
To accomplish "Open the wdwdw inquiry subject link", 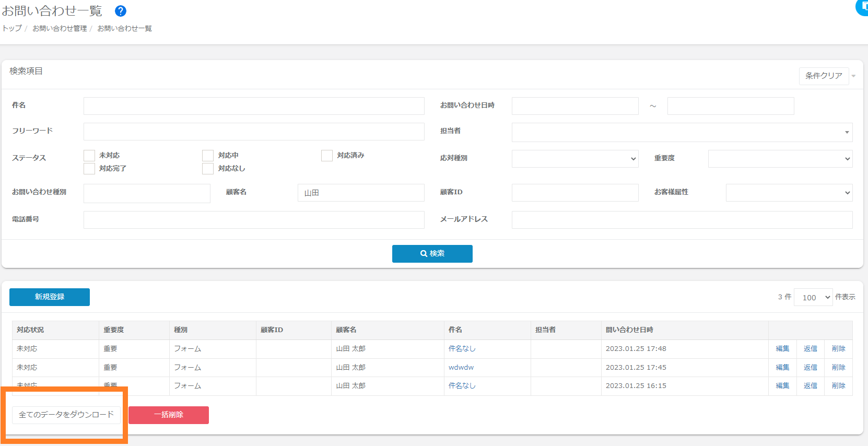I will point(461,368).
